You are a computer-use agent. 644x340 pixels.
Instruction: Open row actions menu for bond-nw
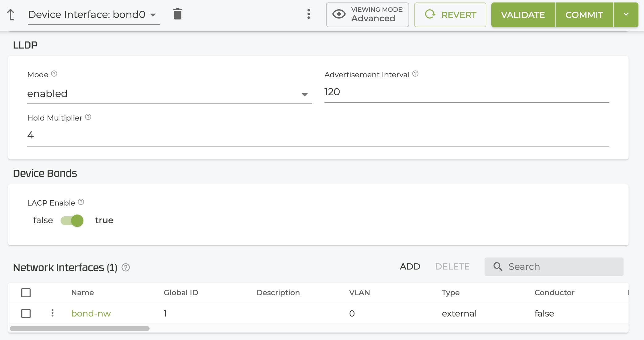[53, 313]
